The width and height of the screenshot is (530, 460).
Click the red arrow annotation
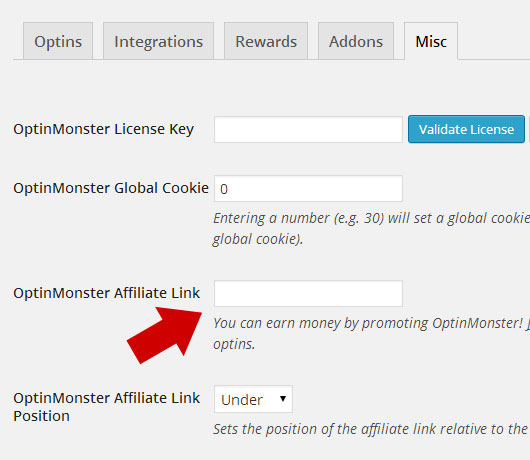(x=165, y=335)
